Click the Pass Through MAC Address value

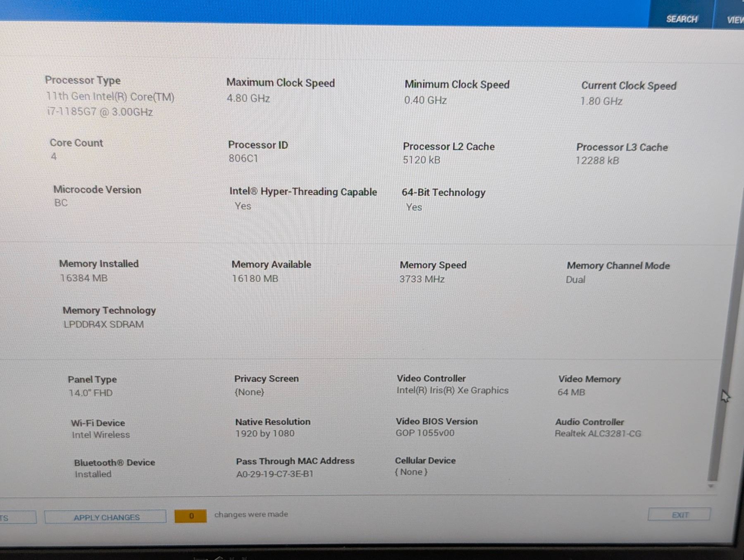click(274, 474)
